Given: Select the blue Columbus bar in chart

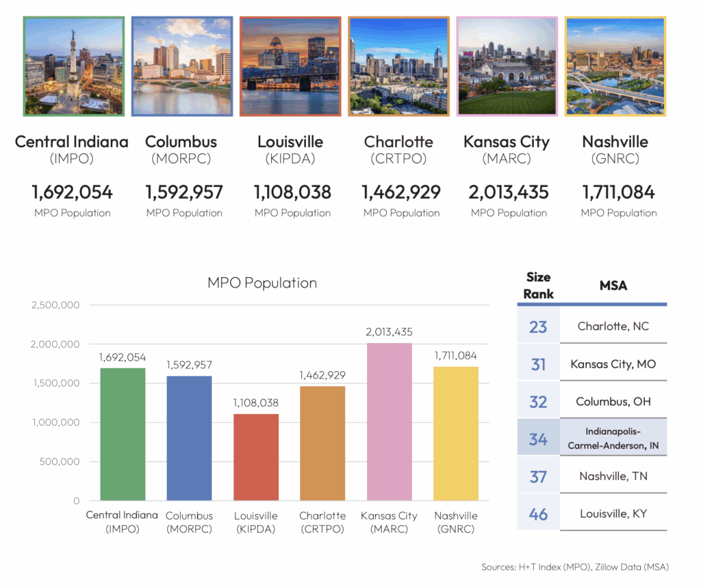Looking at the screenshot, I should click(189, 438).
